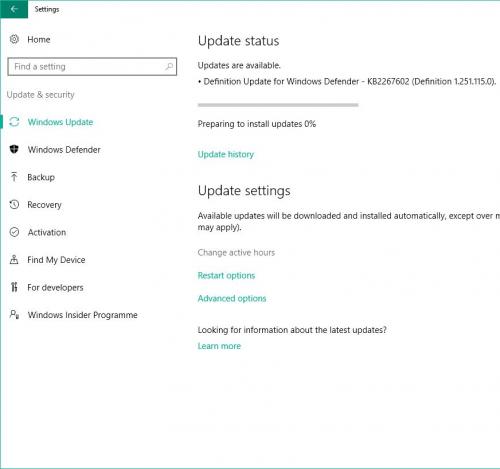Click the Find My Device person icon
Image resolution: width=500 pixels, height=469 pixels.
click(x=14, y=259)
